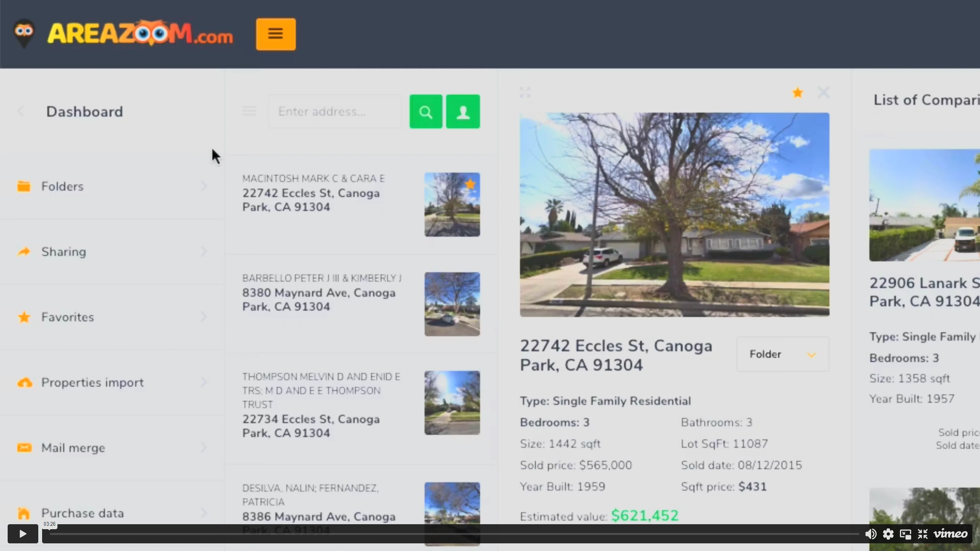Click the Dashboard back arrow
Screen dimensions: 980x551
click(x=21, y=111)
